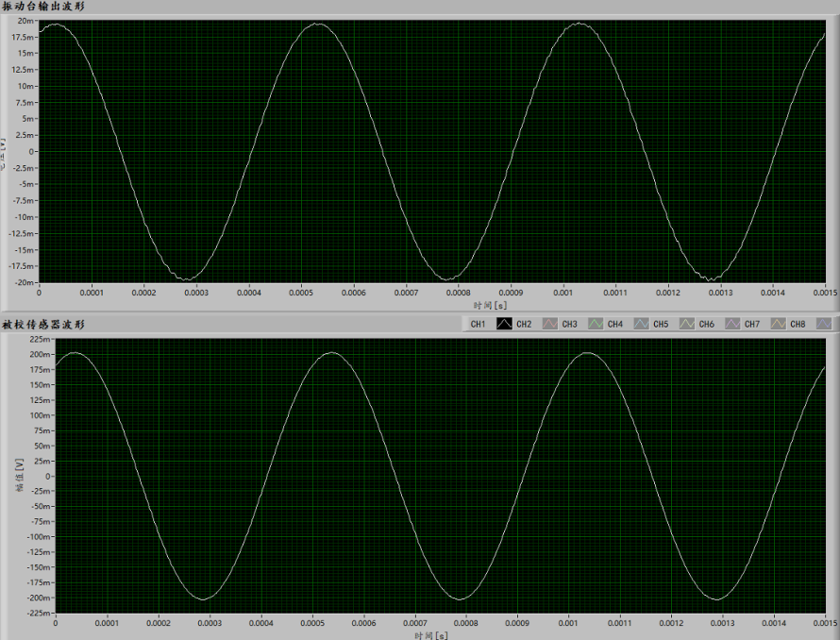Click the 幅值[V] axis label on bottom graph

click(21, 475)
